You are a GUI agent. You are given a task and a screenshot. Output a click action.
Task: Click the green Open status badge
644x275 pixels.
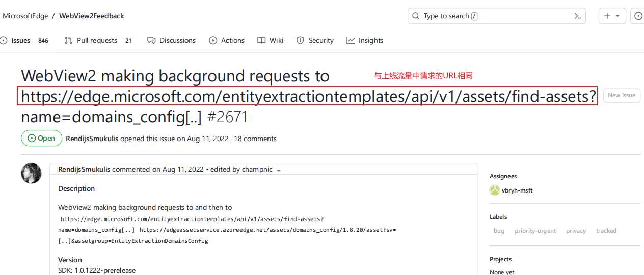click(x=41, y=139)
